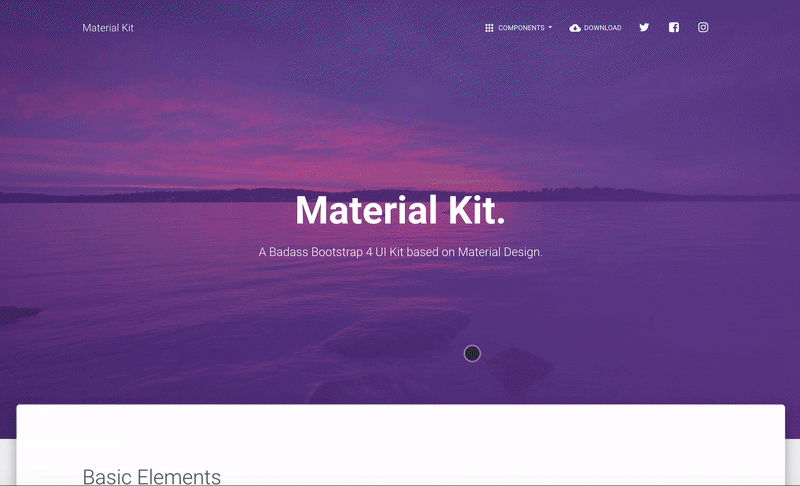Open the COMPONENTS navbar menu
Screen dimensions: 800x486
[x=518, y=28]
